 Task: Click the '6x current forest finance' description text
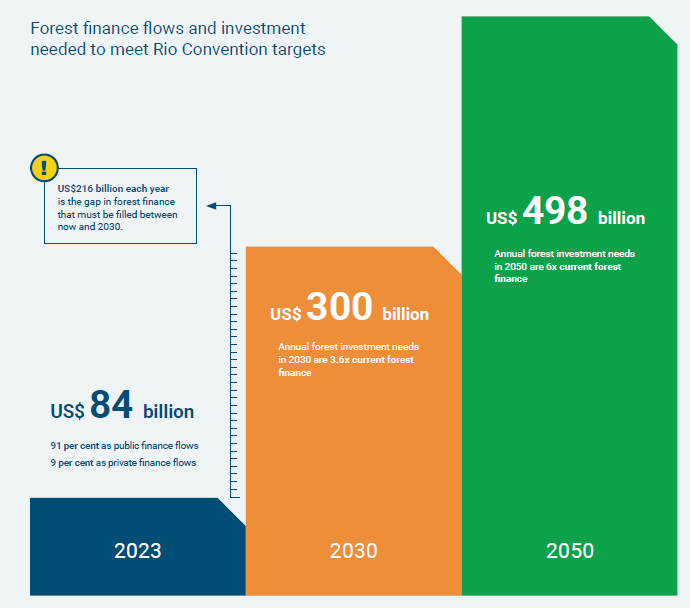click(564, 266)
